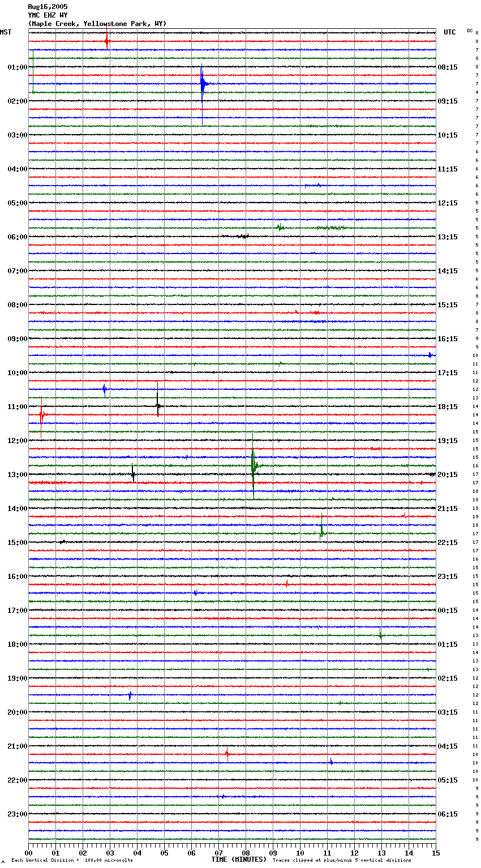Select the station code YMC EHZ WY

point(48,15)
